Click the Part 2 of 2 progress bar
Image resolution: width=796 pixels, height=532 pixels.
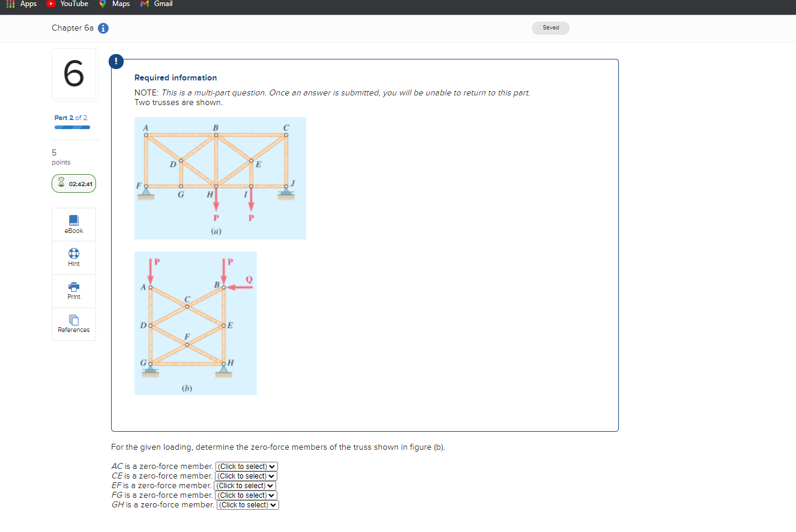point(72,127)
